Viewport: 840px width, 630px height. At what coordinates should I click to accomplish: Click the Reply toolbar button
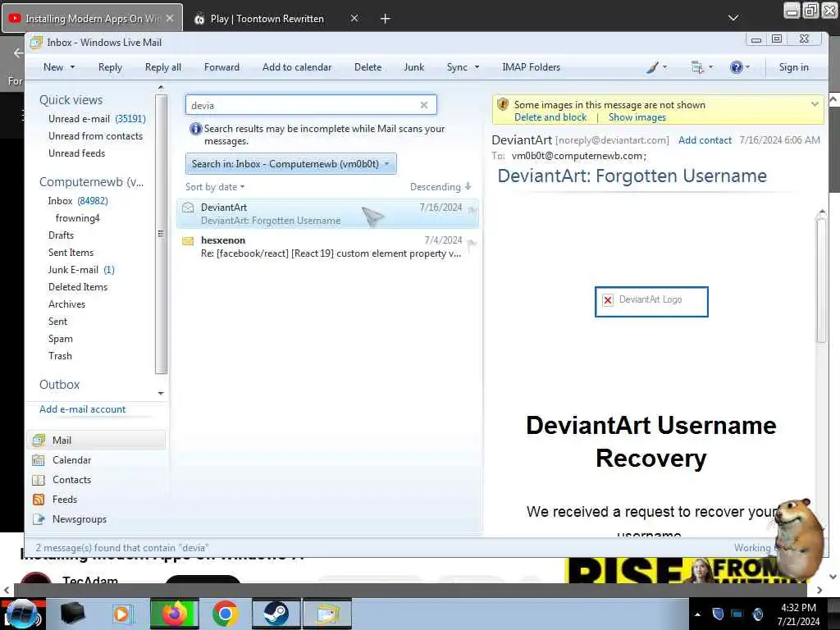click(110, 67)
